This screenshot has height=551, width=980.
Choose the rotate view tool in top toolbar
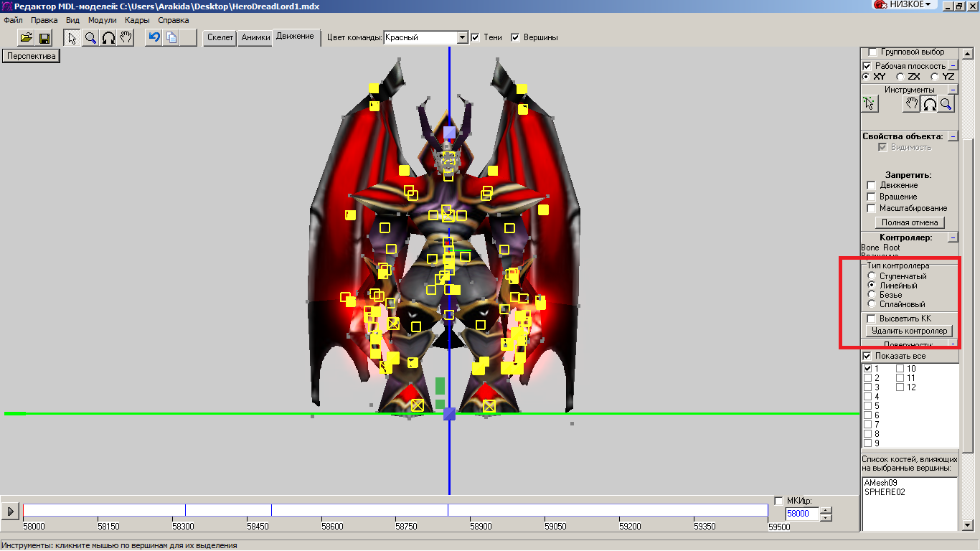108,37
